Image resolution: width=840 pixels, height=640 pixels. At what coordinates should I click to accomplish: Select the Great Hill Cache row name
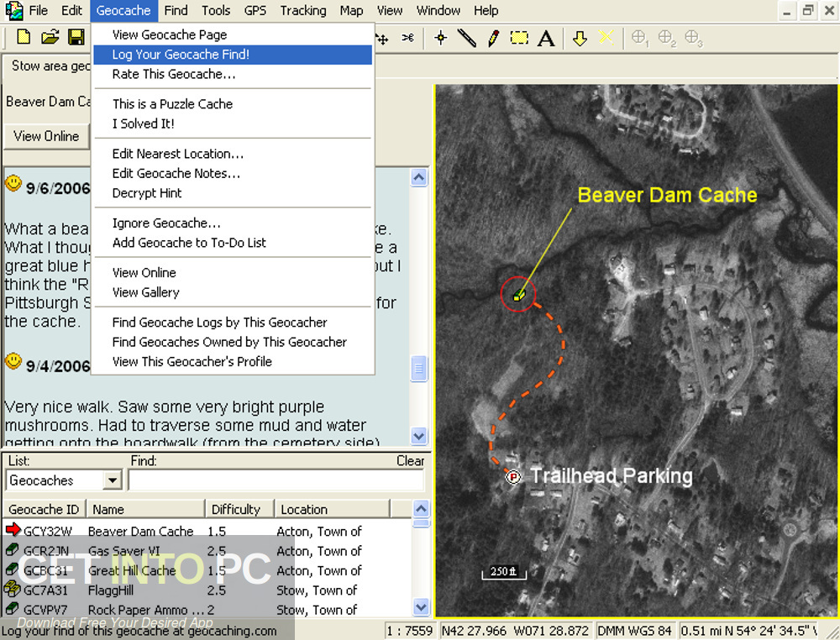coord(132,571)
